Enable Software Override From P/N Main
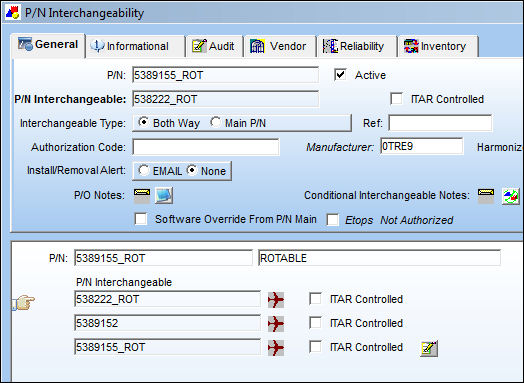The height and width of the screenshot is (383, 524). click(x=141, y=219)
